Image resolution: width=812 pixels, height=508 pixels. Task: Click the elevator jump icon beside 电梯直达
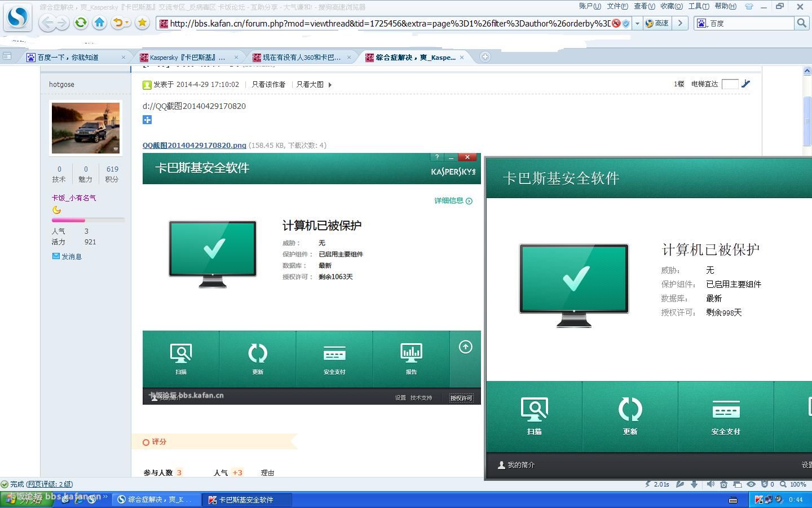[746, 84]
